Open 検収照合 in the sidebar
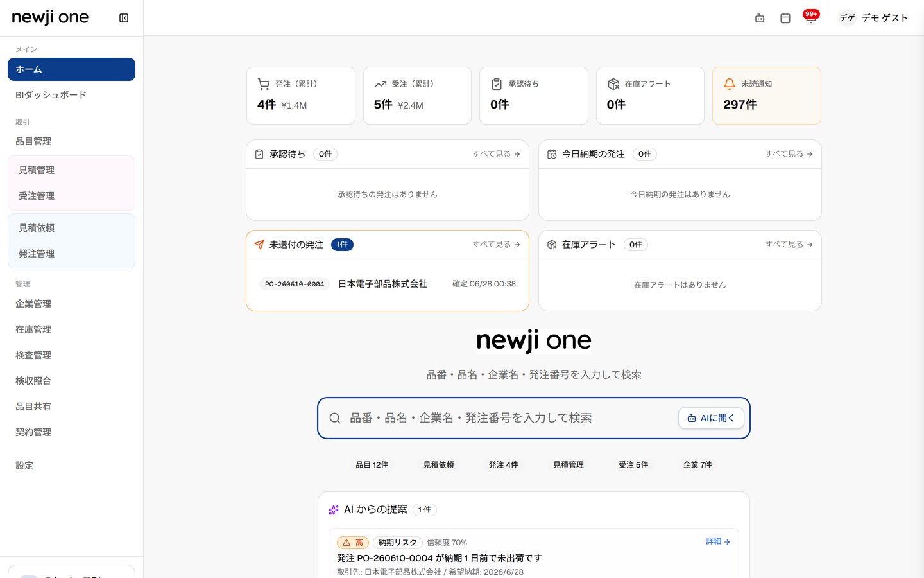 click(x=71, y=381)
